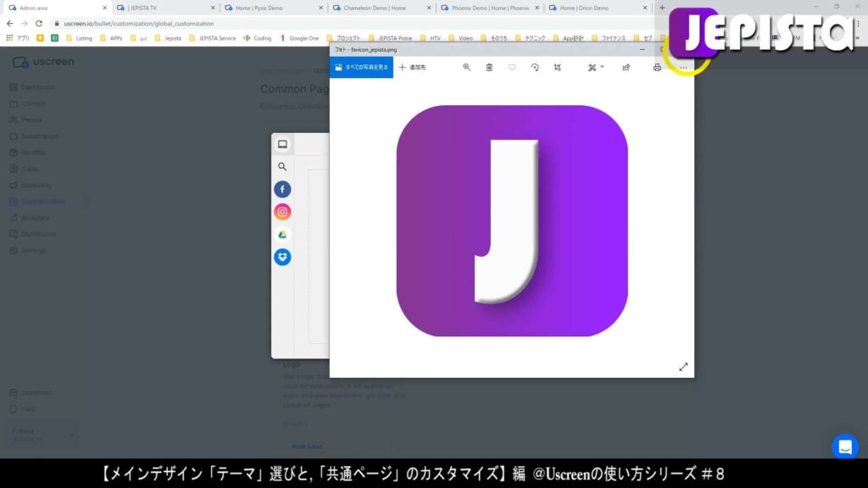Open the edit and create dropdown in Photos
This screenshot has width=868, height=488.
point(596,68)
